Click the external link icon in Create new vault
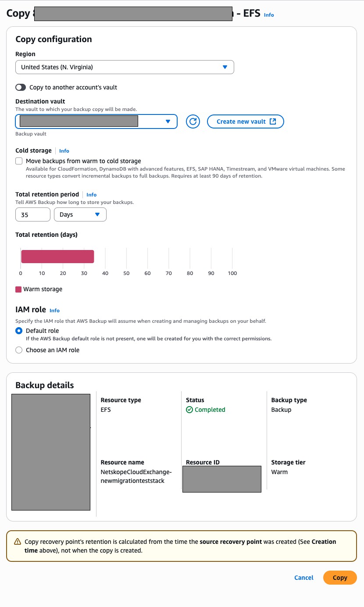 (273, 121)
